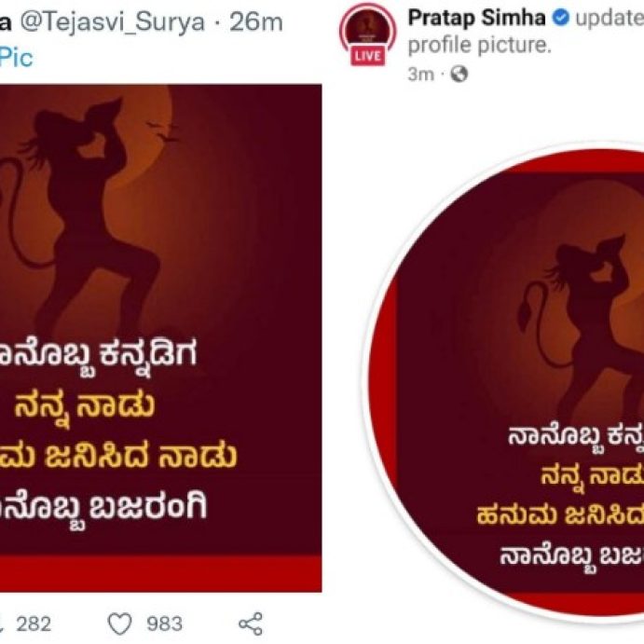The height and width of the screenshot is (644, 644).
Task: Click the heart like icon
Action: 119,623
